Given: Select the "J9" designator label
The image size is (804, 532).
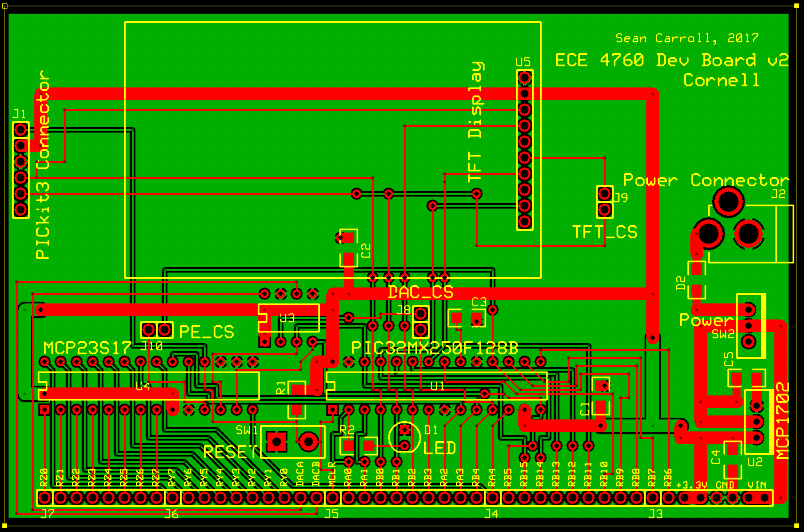Looking at the screenshot, I should [621, 197].
